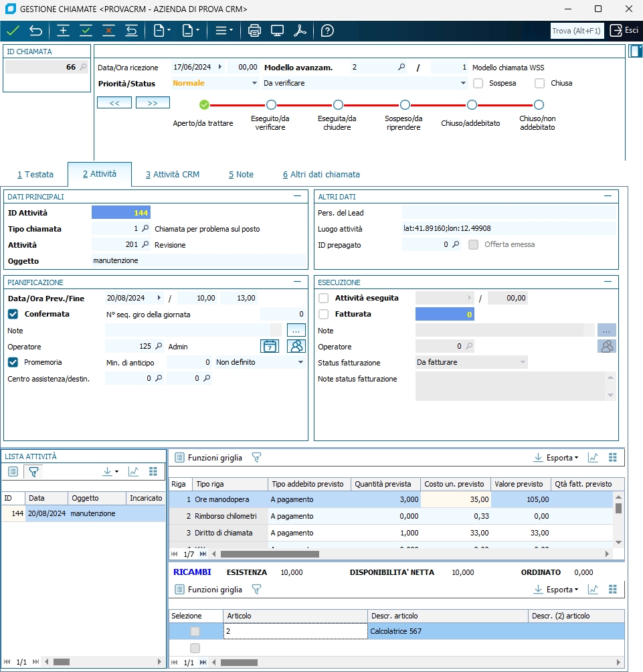
Task: Click the screen preview monitor icon
Action: (277, 31)
